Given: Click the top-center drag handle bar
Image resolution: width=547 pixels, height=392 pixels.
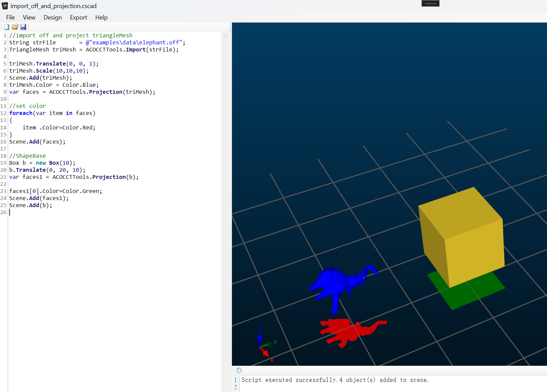Looking at the screenshot, I should pos(431,3).
